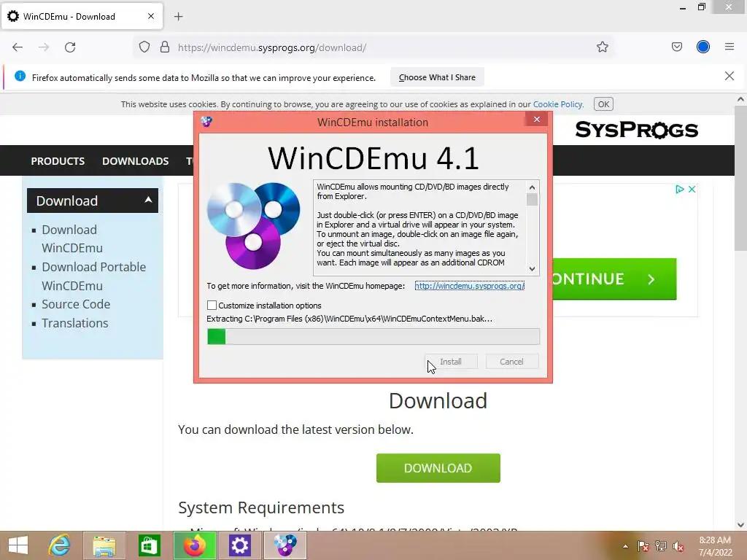Click the Firefox forward arrow
Viewport: 747px width, 560px height.
tap(44, 47)
